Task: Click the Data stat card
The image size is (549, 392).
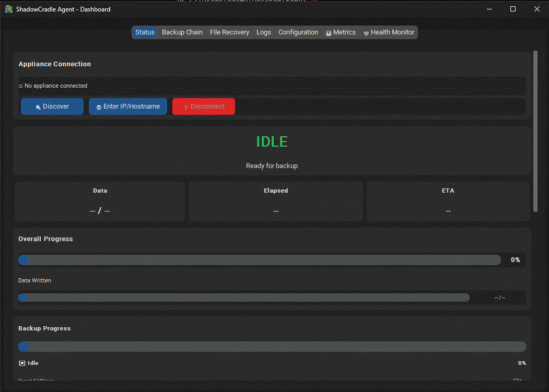Action: 100,201
